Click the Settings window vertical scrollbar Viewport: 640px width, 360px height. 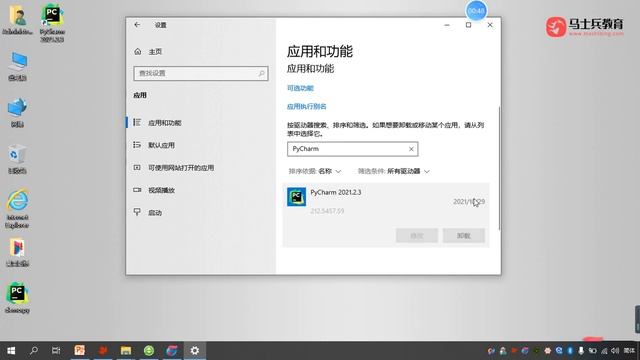click(x=499, y=167)
